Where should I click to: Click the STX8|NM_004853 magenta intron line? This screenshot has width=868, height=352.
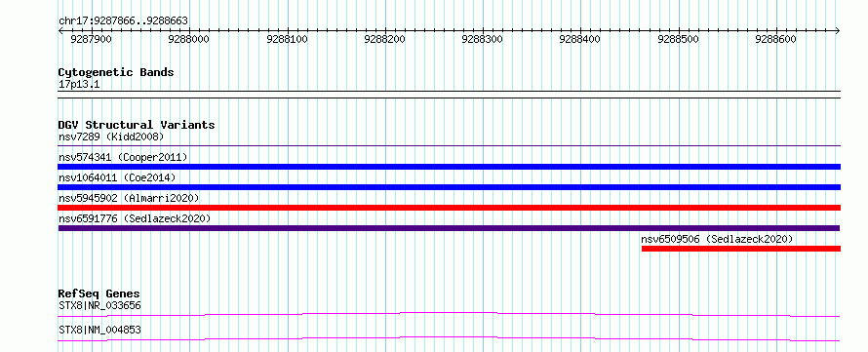tap(449, 338)
